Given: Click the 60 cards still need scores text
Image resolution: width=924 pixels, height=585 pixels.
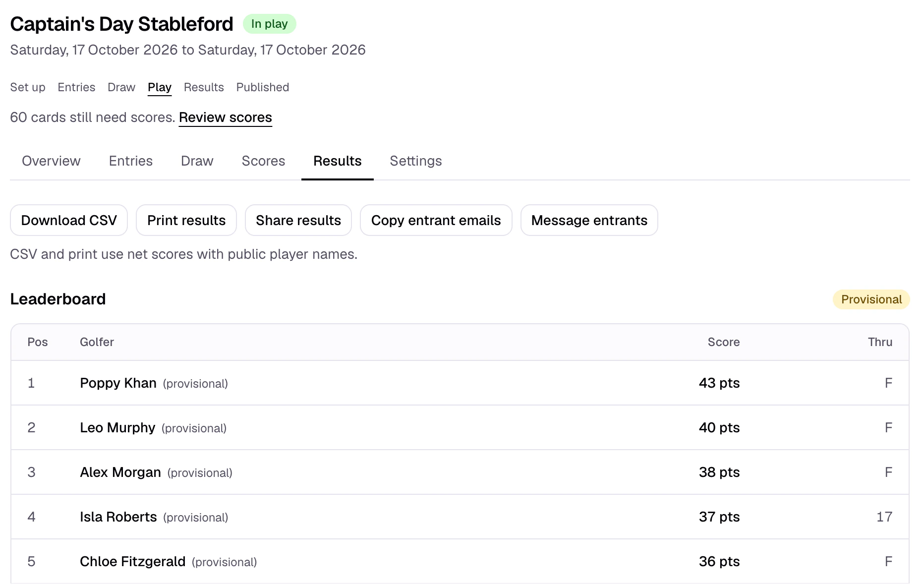Looking at the screenshot, I should pos(93,117).
